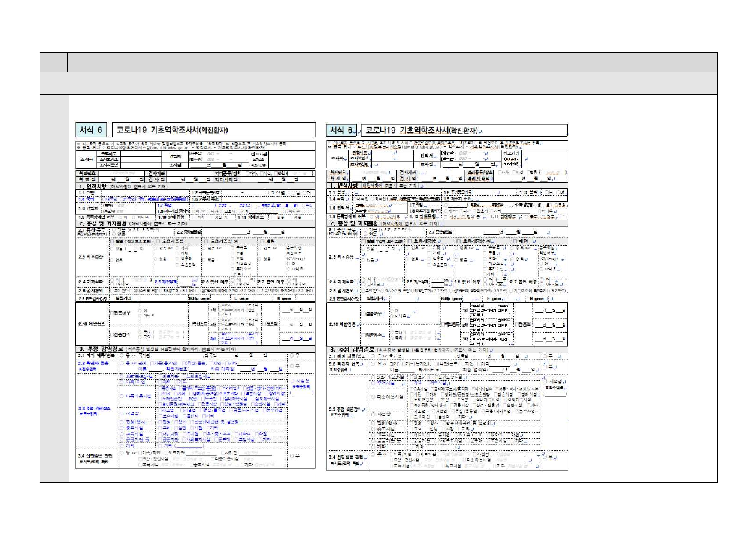The width and height of the screenshot is (756, 535).
Task: Select '없음' for 2.1 증상 유무, left form
Action: (113, 234)
